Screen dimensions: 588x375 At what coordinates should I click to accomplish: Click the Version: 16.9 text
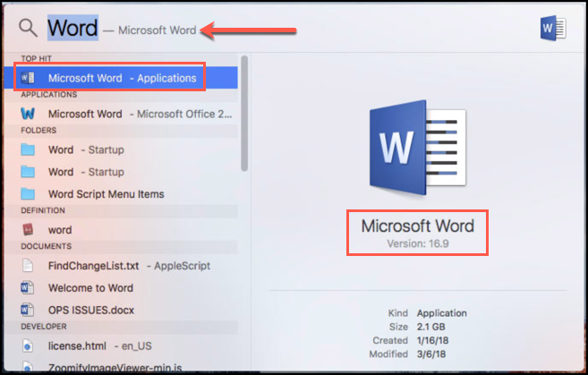point(418,243)
